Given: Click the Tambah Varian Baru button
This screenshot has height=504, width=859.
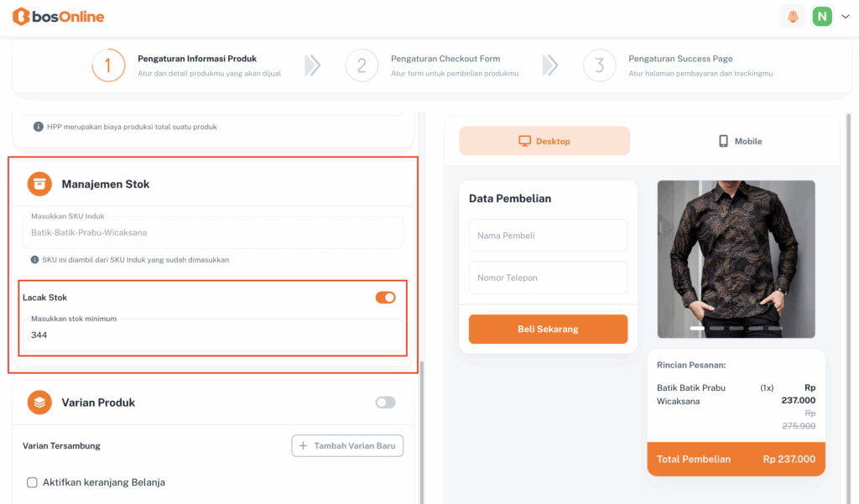Looking at the screenshot, I should click(x=347, y=446).
